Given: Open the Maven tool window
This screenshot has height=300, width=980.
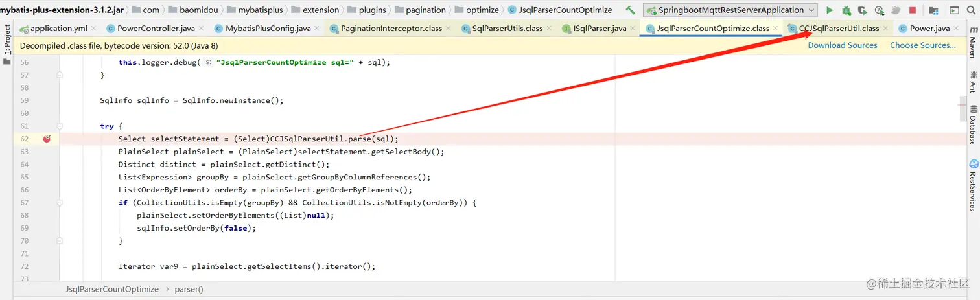Looking at the screenshot, I should [x=973, y=43].
